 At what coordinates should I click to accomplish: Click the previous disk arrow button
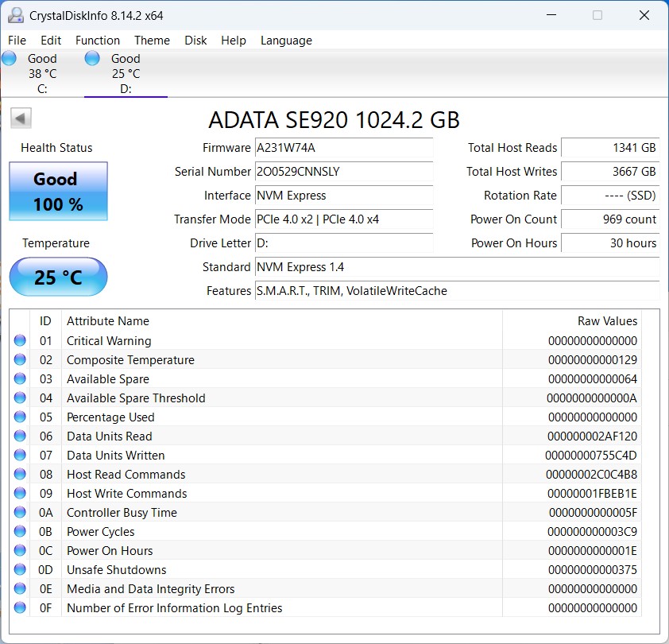(21, 118)
